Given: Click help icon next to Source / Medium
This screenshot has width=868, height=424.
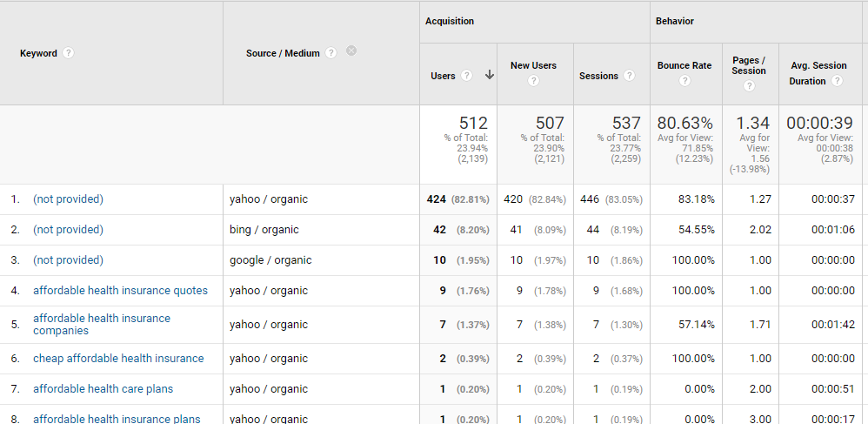Looking at the screenshot, I should pyautogui.click(x=331, y=53).
